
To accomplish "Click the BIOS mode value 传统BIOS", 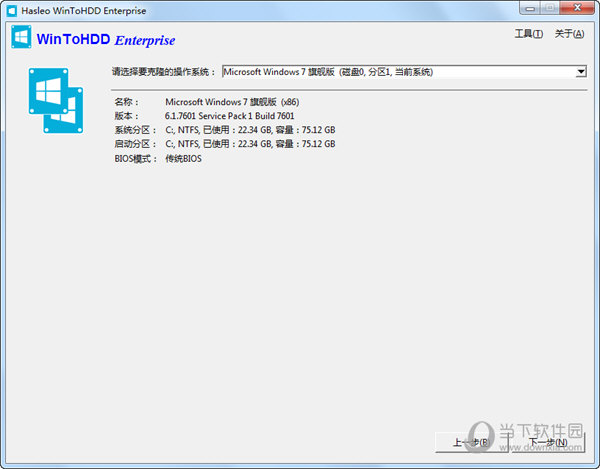I will (183, 158).
